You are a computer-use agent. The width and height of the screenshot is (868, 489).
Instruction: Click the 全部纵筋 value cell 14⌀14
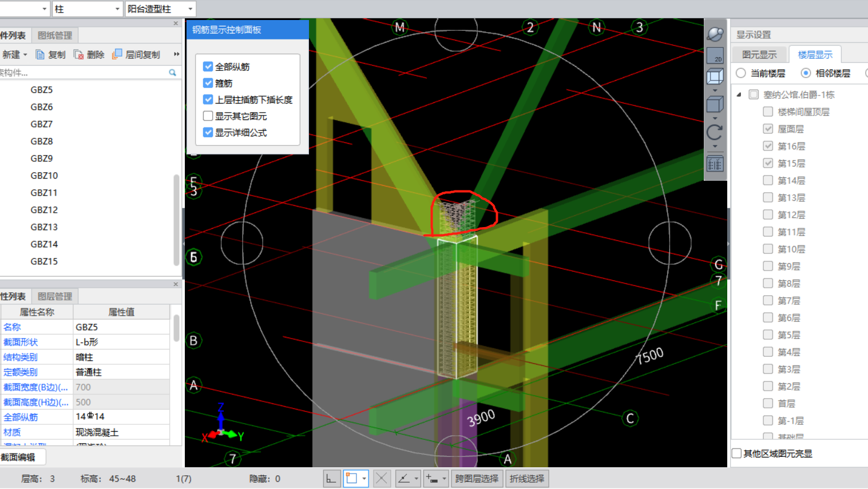point(121,416)
